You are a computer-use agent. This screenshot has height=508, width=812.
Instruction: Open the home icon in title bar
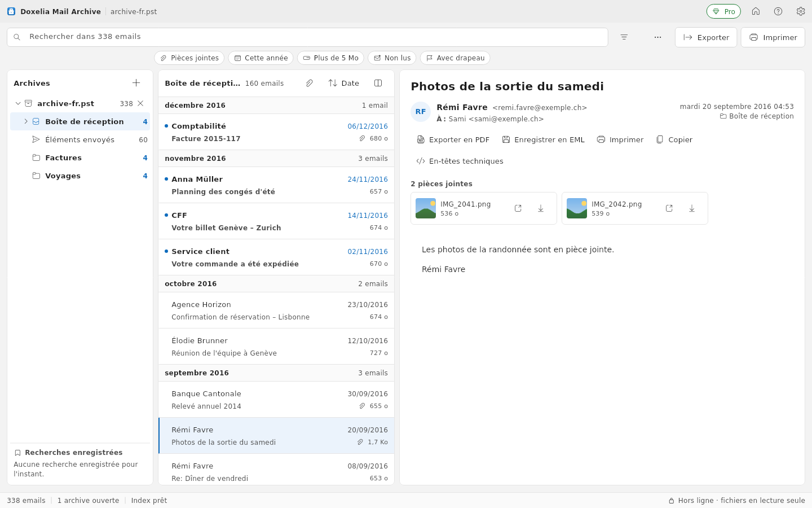(756, 11)
